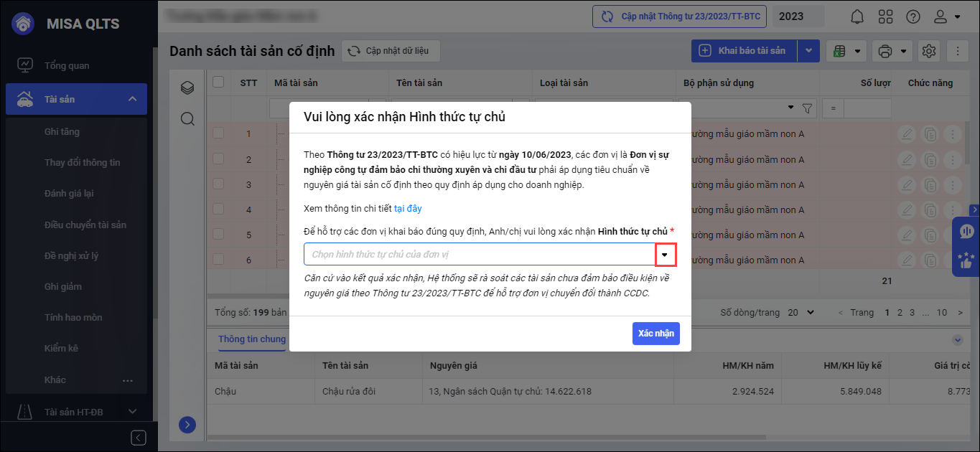
Task: Open the Số dòng/trang 20 dropdown
Action: [801, 313]
